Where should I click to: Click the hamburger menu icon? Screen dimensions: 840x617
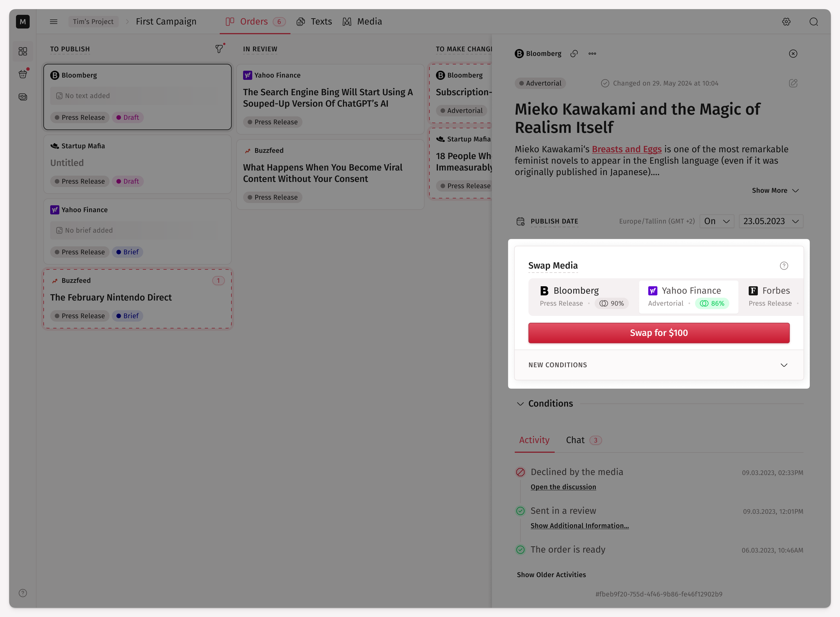53,22
